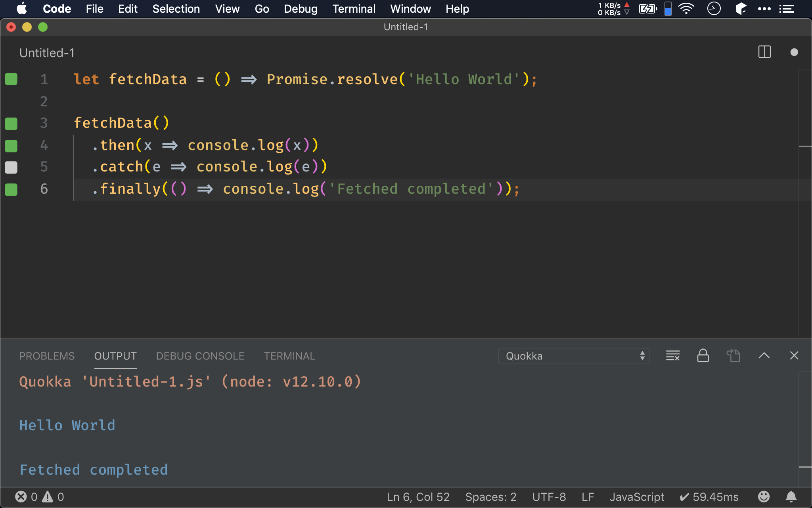Viewport: 812px width, 508px height.
Task: Click the feedback smiley icon
Action: (764, 496)
